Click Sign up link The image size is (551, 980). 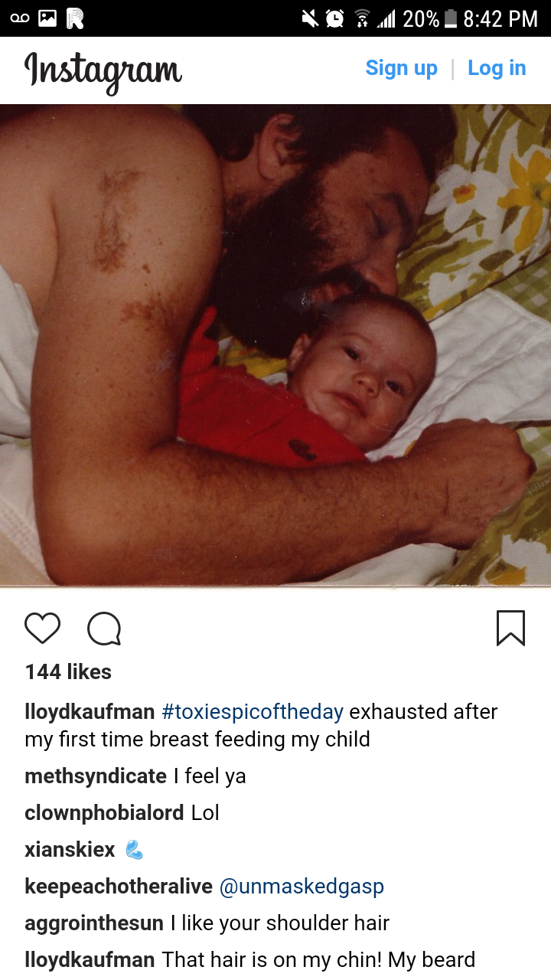click(x=402, y=68)
